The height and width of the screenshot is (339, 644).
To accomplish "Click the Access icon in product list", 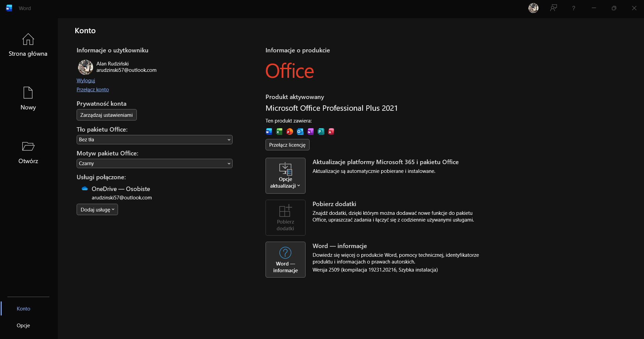I will pyautogui.click(x=331, y=132).
